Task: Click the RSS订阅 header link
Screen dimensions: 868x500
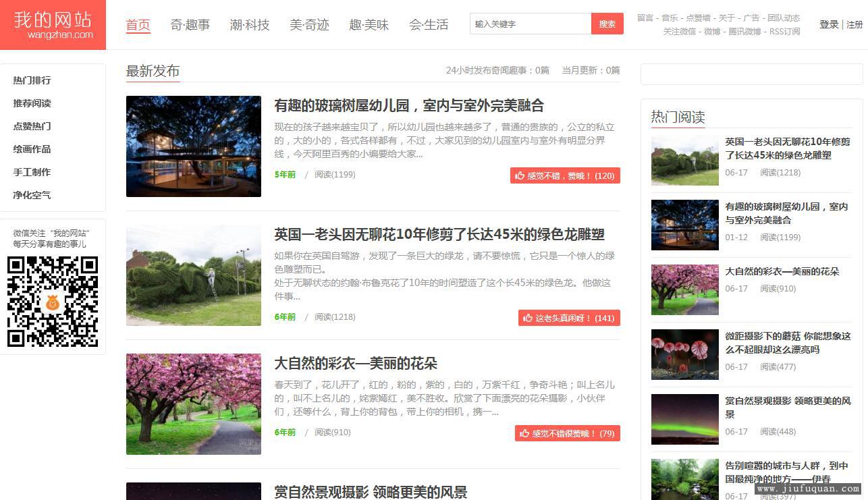Action: click(785, 32)
